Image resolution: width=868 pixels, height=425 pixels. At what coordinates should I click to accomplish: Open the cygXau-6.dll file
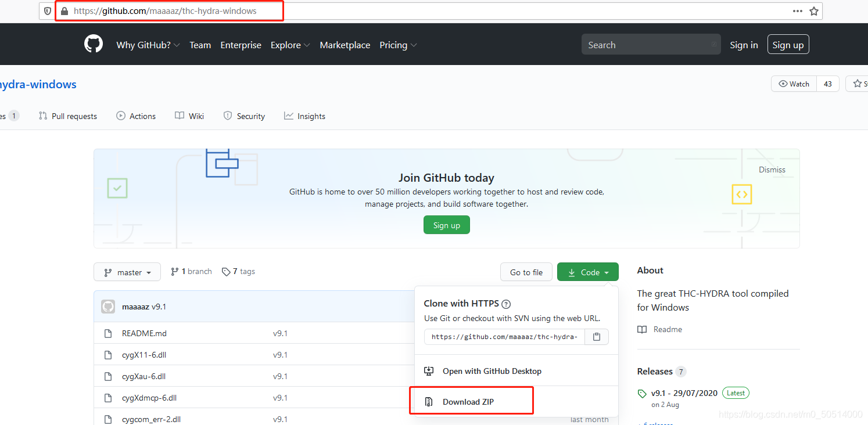point(144,376)
